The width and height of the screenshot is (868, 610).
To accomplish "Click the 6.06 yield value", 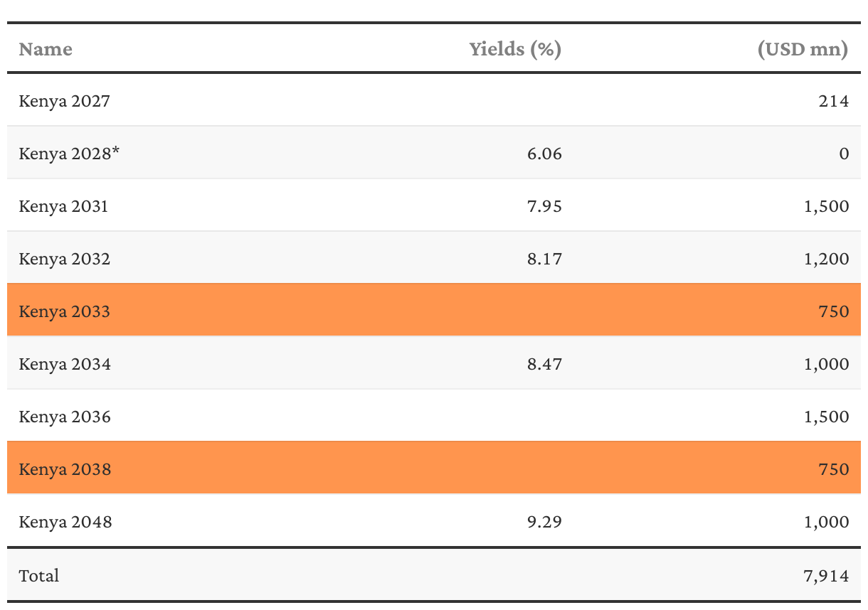I will (544, 154).
